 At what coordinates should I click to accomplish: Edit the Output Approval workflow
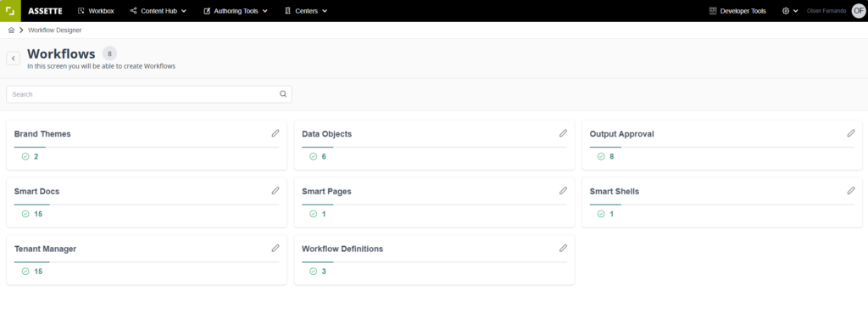(x=851, y=133)
